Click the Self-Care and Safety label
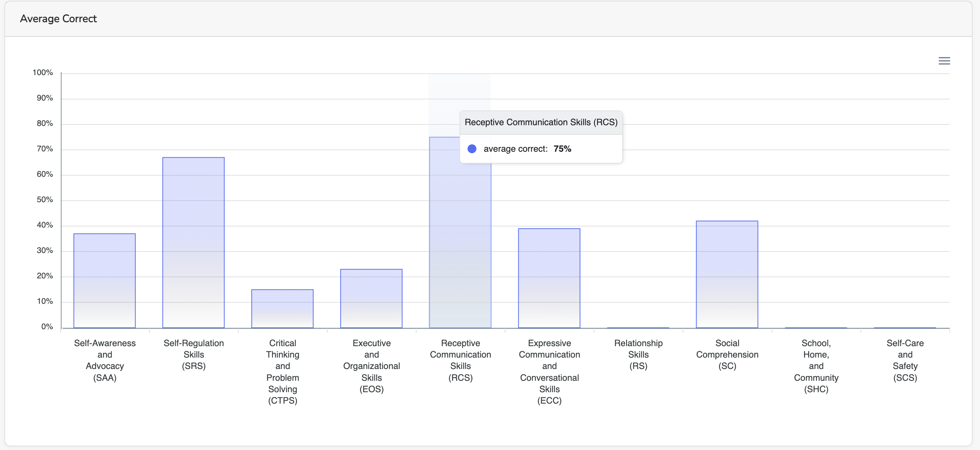Screen dimensions: 980x450 point(905,360)
